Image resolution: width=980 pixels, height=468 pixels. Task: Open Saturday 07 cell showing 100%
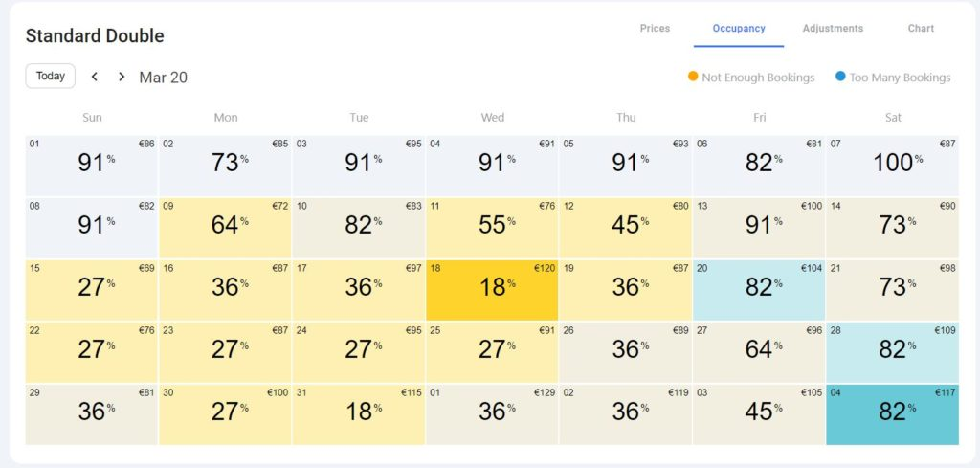893,166
